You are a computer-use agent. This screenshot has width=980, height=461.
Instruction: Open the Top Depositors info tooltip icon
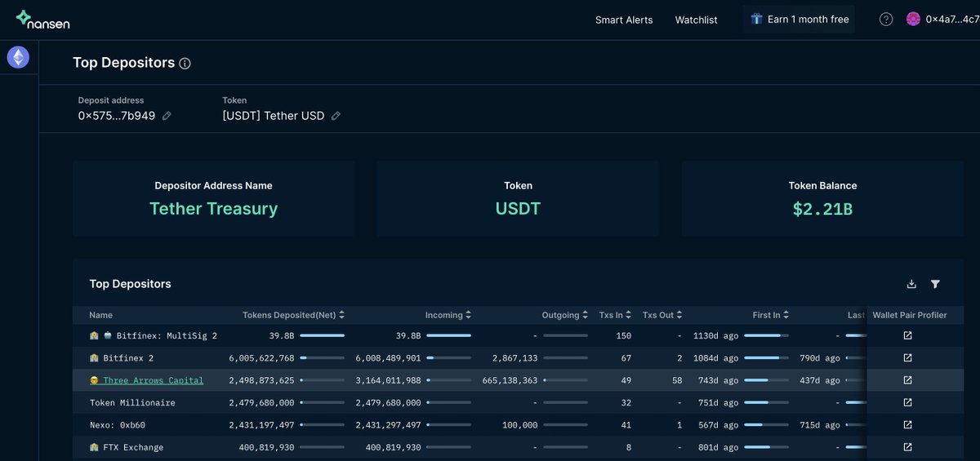pos(185,64)
